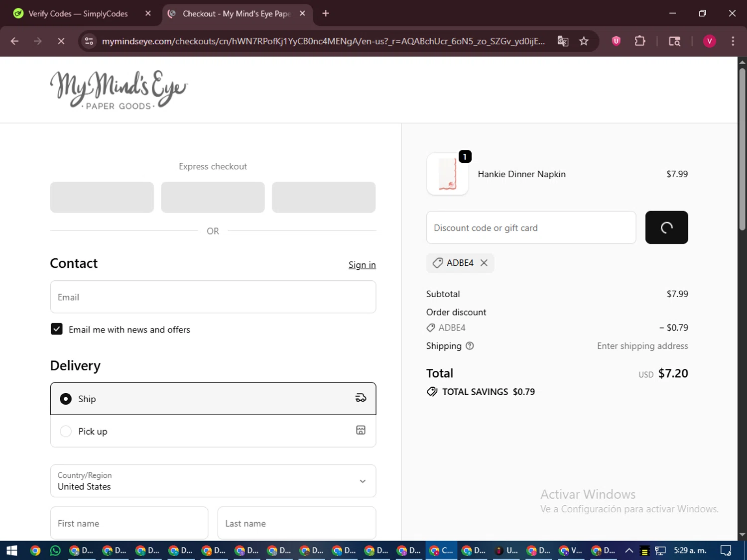Focus the Email field
The height and width of the screenshot is (560, 747).
point(213,297)
